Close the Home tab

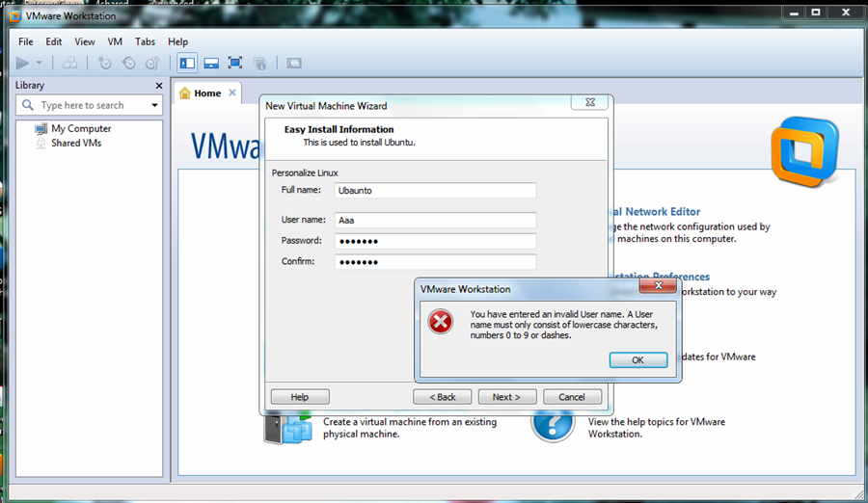(232, 93)
